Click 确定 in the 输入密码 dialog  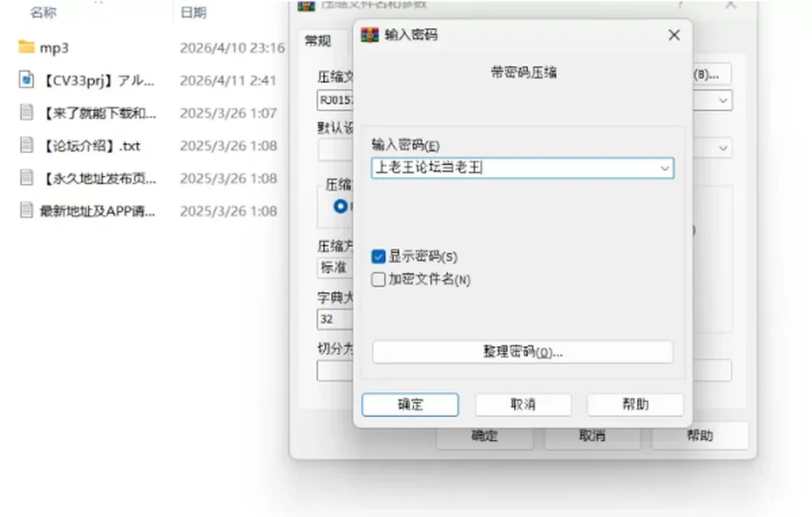[410, 404]
